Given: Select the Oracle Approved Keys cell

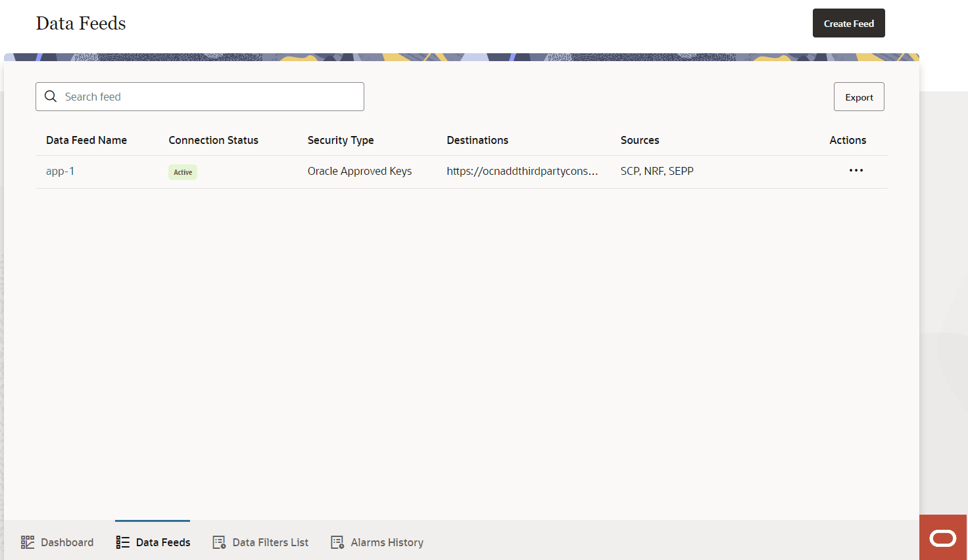Looking at the screenshot, I should click(360, 171).
